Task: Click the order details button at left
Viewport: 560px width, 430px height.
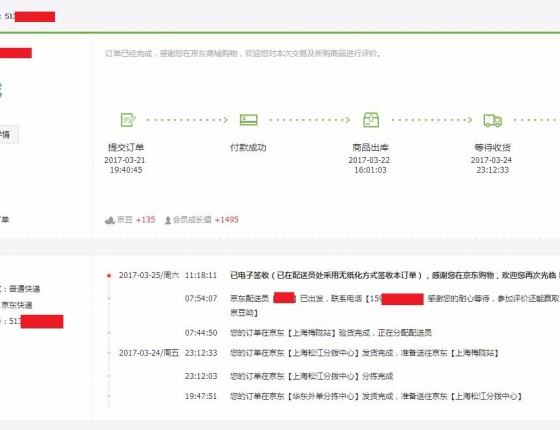Action: pyautogui.click(x=8, y=135)
